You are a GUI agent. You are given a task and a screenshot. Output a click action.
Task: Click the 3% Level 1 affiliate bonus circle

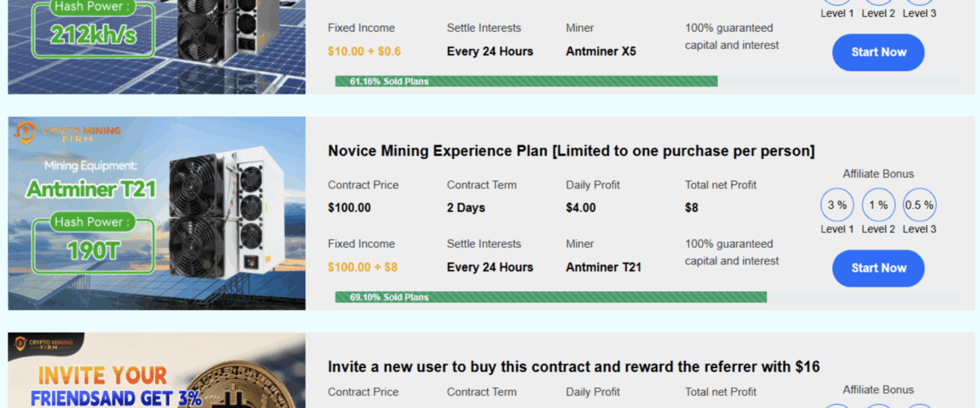pyautogui.click(x=837, y=206)
